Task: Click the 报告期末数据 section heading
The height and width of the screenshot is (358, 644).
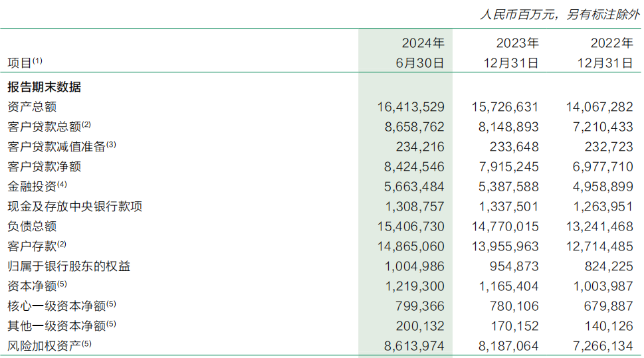Action: 44,87
